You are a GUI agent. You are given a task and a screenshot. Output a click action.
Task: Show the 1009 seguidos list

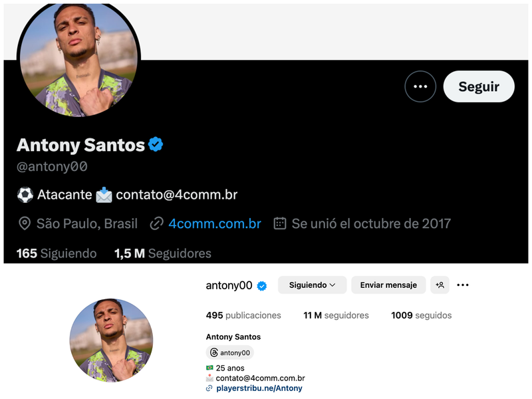(x=421, y=315)
